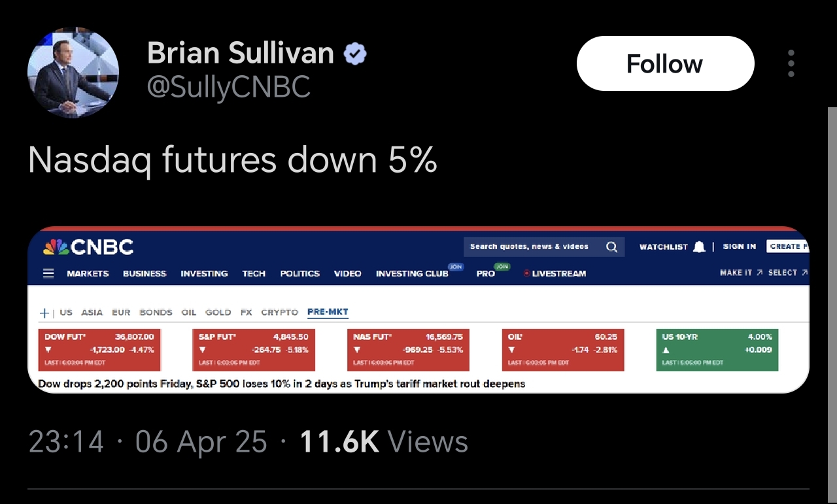Click in the search quotes field
This screenshot has height=504, width=837.
(529, 246)
